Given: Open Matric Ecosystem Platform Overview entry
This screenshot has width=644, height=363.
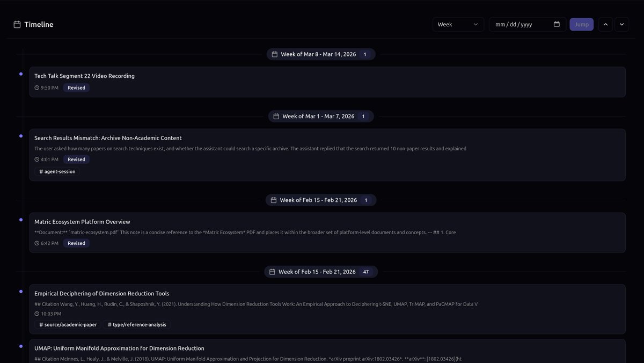Looking at the screenshot, I should tap(327, 233).
